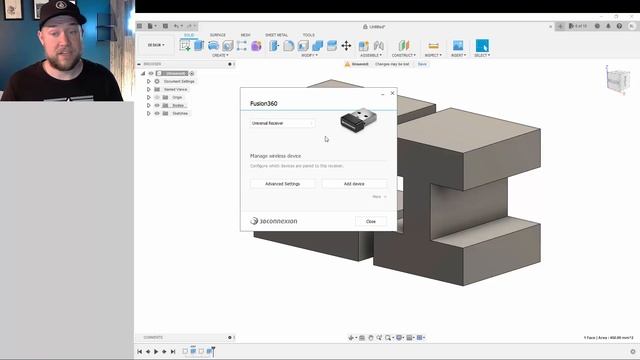Select the Extrude tool
This screenshot has height=360, width=640.
pos(199,46)
